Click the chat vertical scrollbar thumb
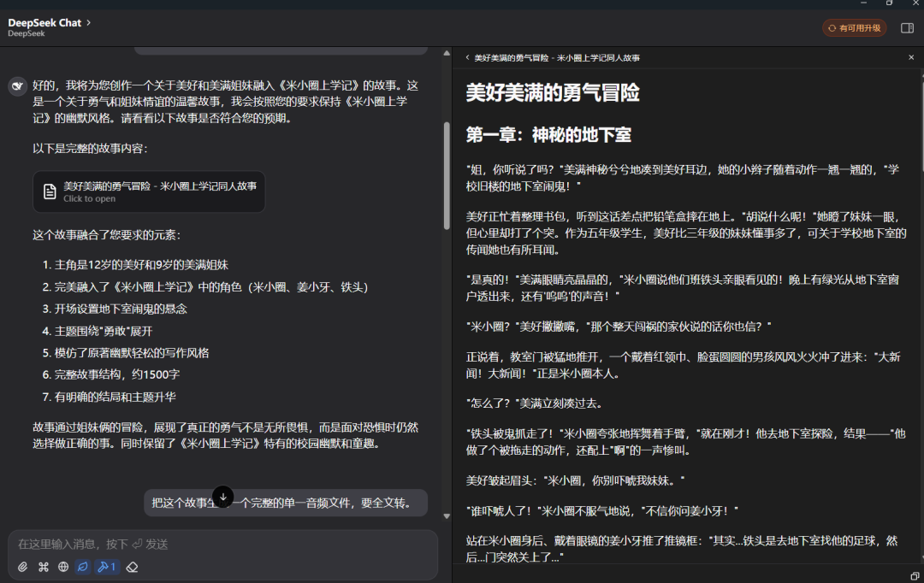 click(x=447, y=175)
